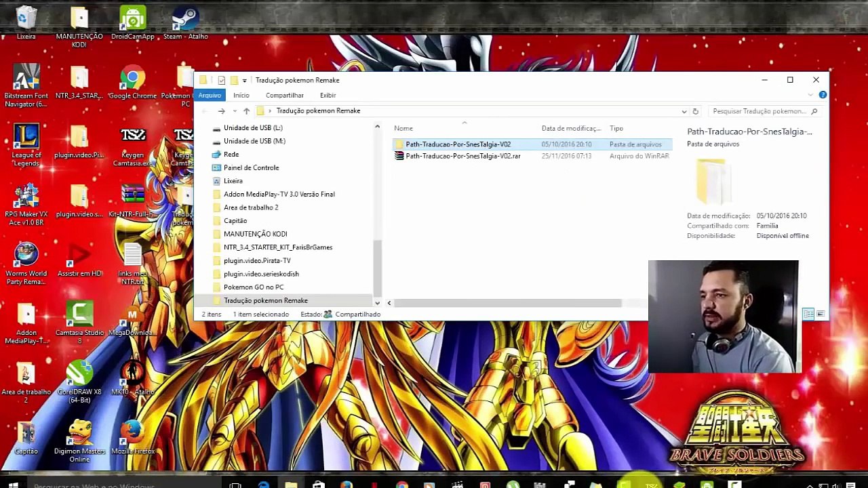
Task: Open Painel de Controle in navigation pane
Action: (x=251, y=167)
